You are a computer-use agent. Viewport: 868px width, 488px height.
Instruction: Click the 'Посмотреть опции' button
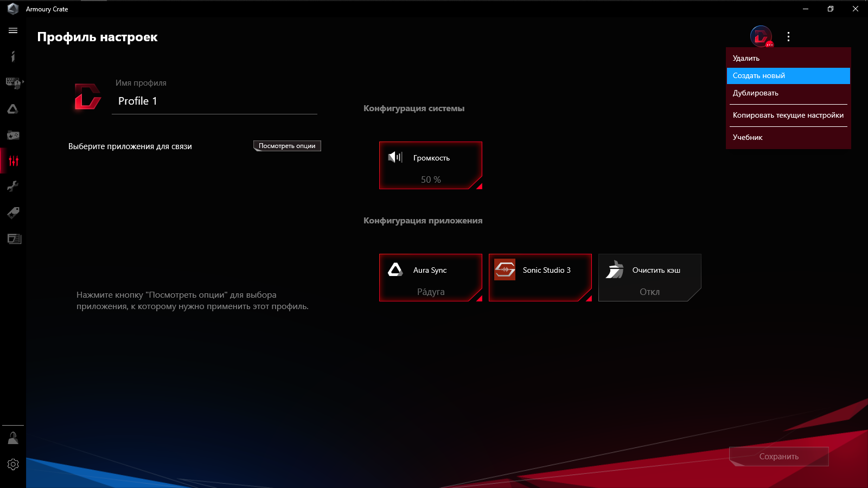click(x=286, y=145)
